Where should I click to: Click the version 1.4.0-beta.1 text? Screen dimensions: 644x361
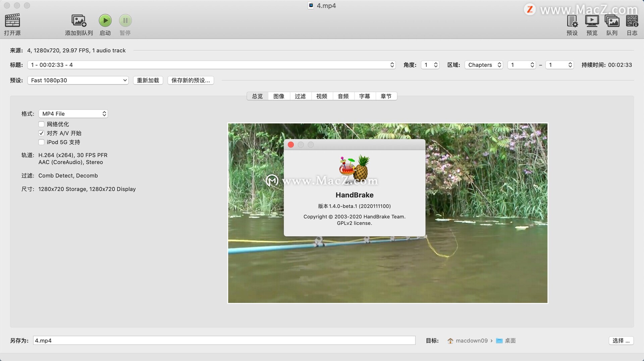coord(354,206)
